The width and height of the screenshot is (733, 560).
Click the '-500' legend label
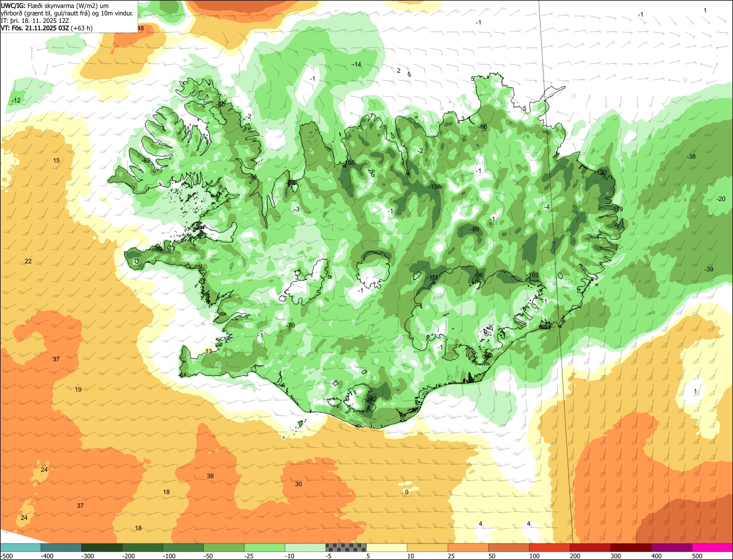point(7,556)
